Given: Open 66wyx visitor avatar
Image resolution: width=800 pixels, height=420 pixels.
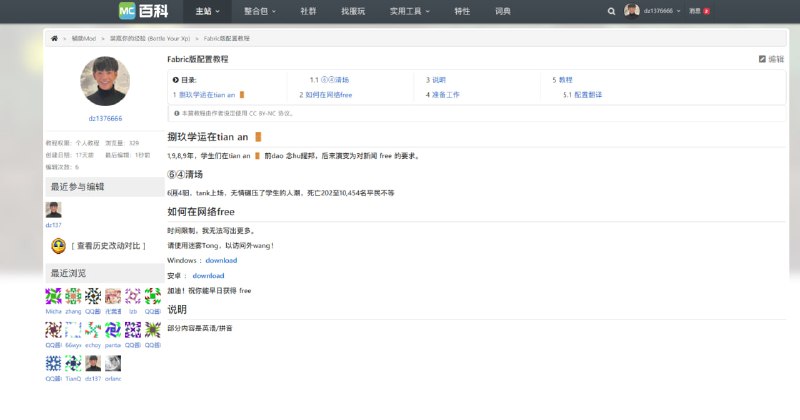Looking at the screenshot, I should 73,330.
